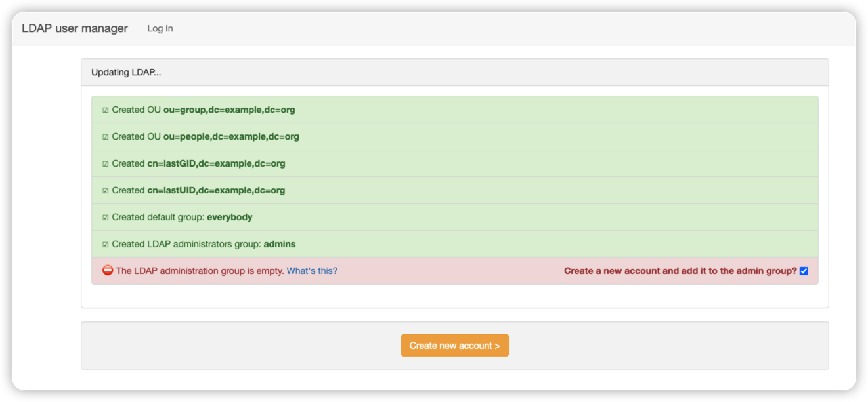Click the cn=lastGID,dc=example,dc=org bold text
The height and width of the screenshot is (402, 868).
216,163
